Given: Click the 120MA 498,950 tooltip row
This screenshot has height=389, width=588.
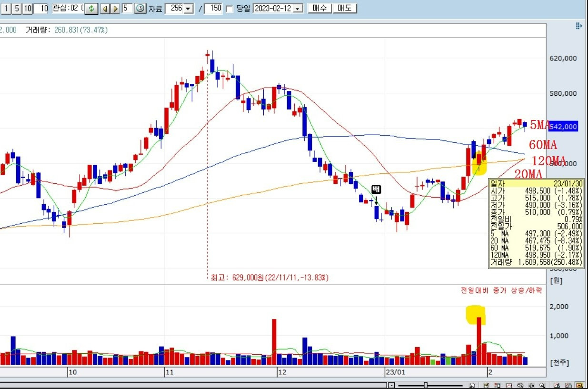Looking at the screenshot, I should coord(537,255).
